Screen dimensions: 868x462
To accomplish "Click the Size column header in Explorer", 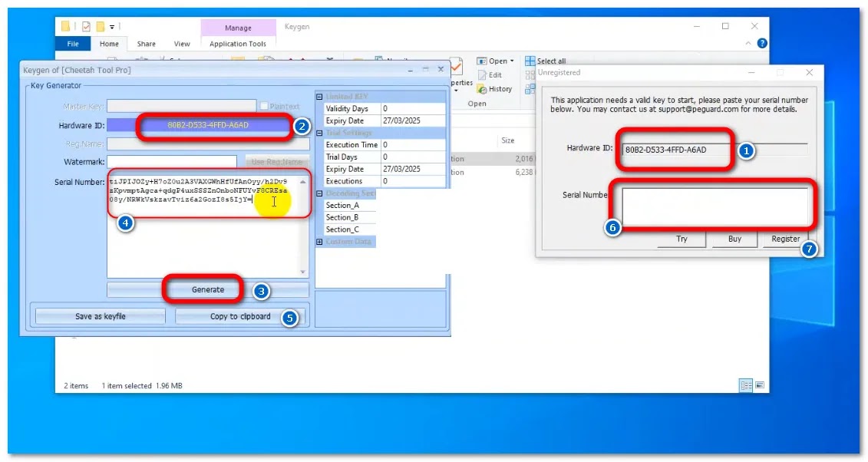I will tap(507, 140).
